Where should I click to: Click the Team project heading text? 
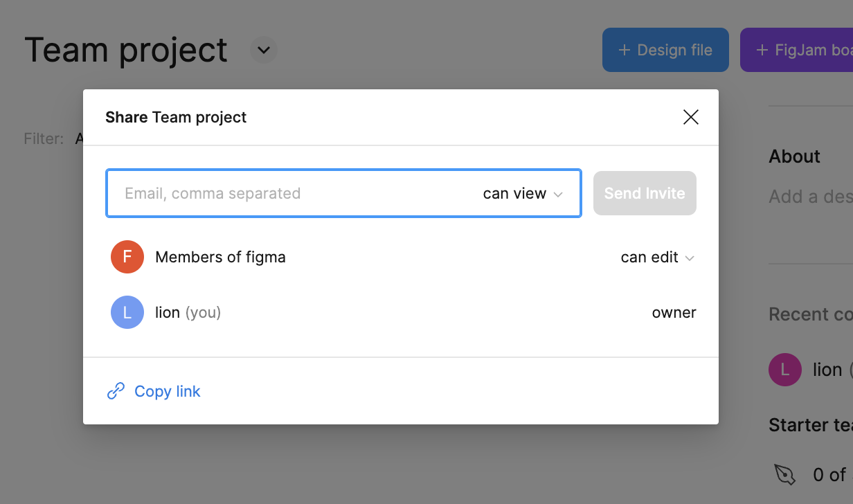(126, 51)
